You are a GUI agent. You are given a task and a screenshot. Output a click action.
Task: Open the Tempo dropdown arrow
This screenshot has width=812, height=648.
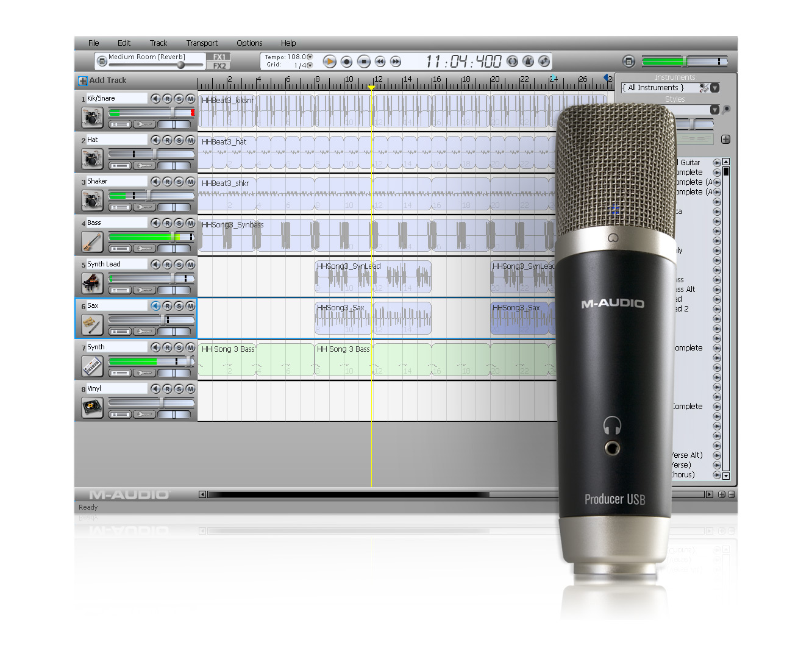(310, 57)
